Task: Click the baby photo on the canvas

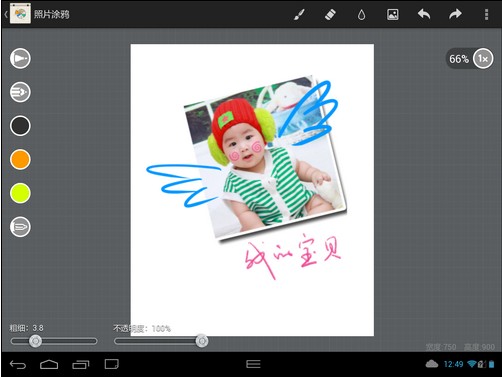Action: click(265, 157)
